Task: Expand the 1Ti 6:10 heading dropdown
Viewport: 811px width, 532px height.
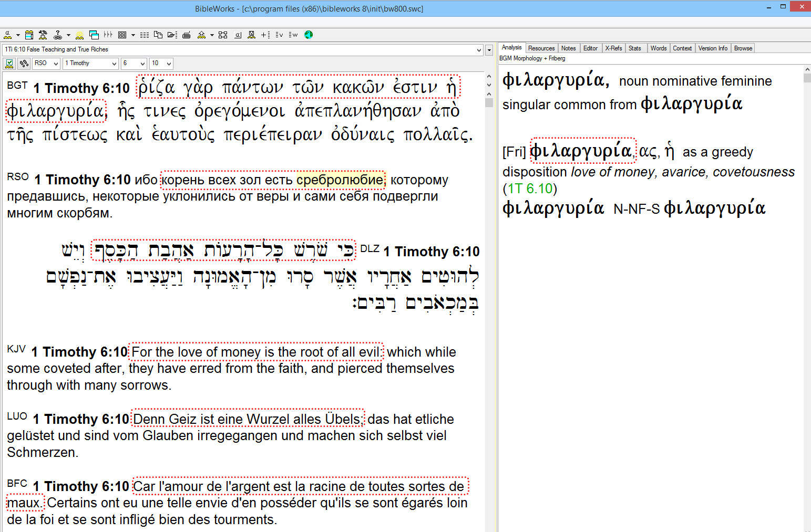Action: click(x=479, y=50)
